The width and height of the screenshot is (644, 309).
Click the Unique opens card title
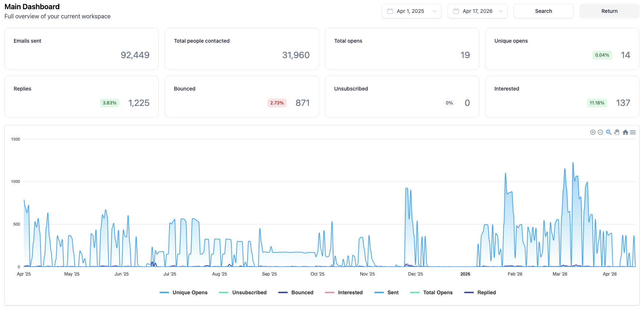511,41
